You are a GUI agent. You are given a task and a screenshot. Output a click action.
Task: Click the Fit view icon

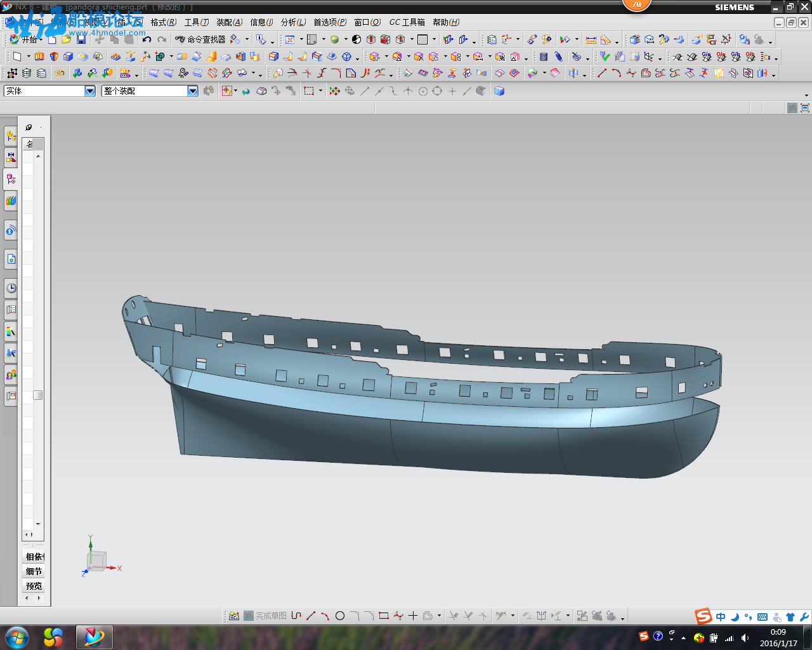[x=290, y=39]
